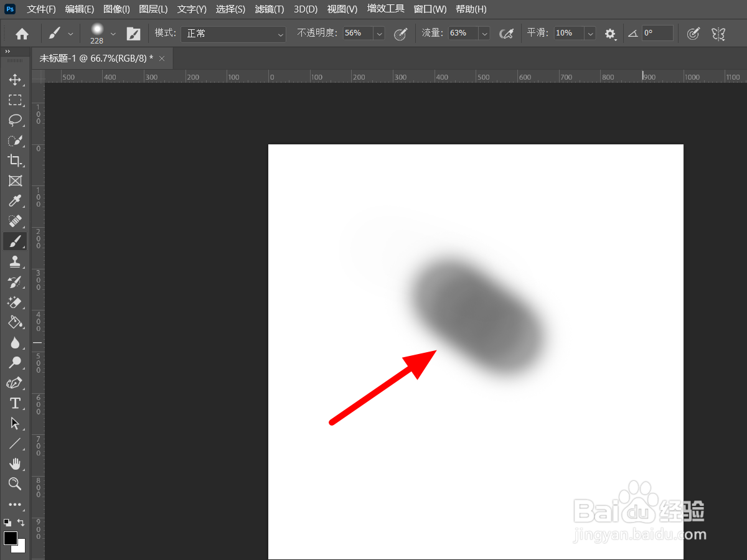Image resolution: width=747 pixels, height=560 pixels.
Task: Open the Brush Preset picker arrow
Action: pos(113,34)
